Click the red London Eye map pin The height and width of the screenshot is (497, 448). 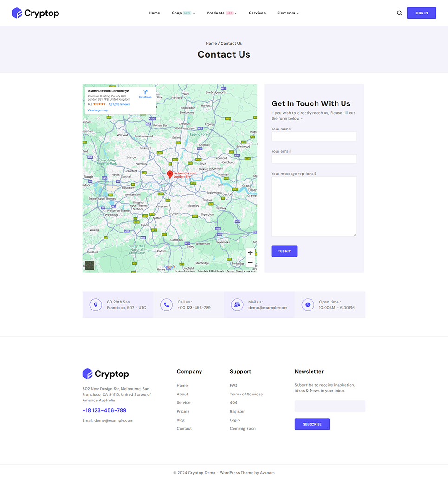[169, 174]
